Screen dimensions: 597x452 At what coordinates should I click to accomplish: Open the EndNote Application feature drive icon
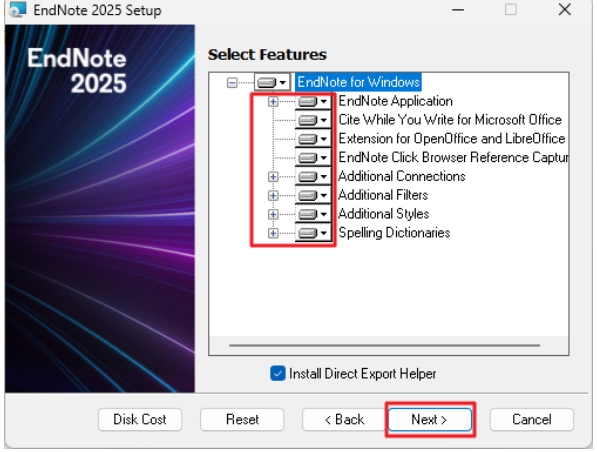[x=313, y=101]
